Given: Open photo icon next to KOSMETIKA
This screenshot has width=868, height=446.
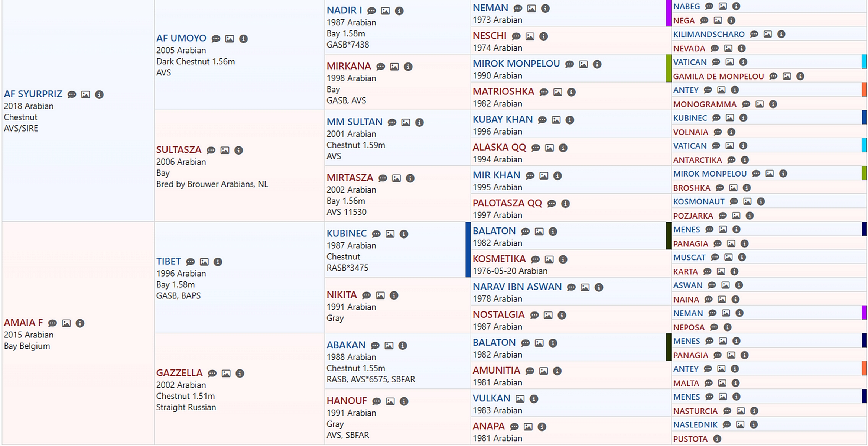Looking at the screenshot, I should (x=549, y=259).
